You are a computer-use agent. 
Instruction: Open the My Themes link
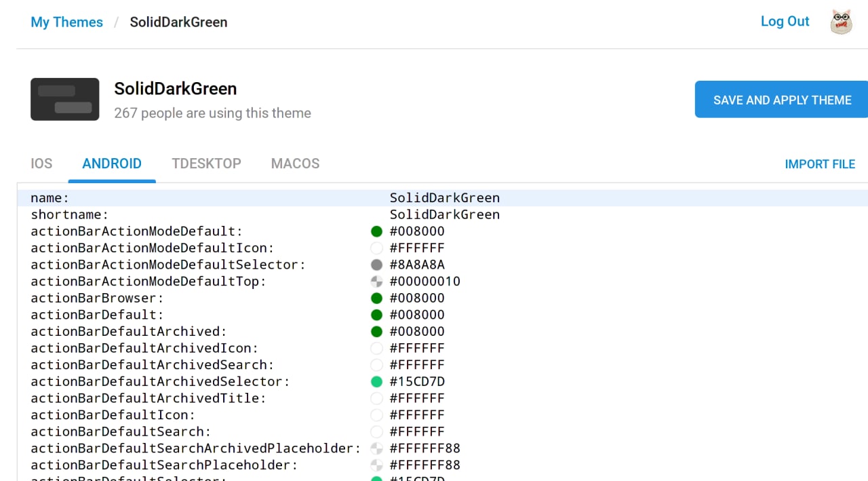pyautogui.click(x=66, y=22)
